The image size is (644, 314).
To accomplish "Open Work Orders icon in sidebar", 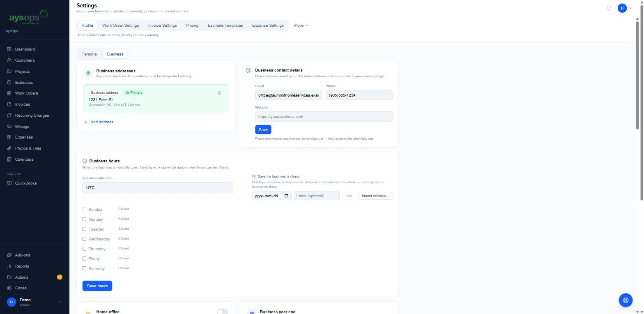I will [x=9, y=93].
